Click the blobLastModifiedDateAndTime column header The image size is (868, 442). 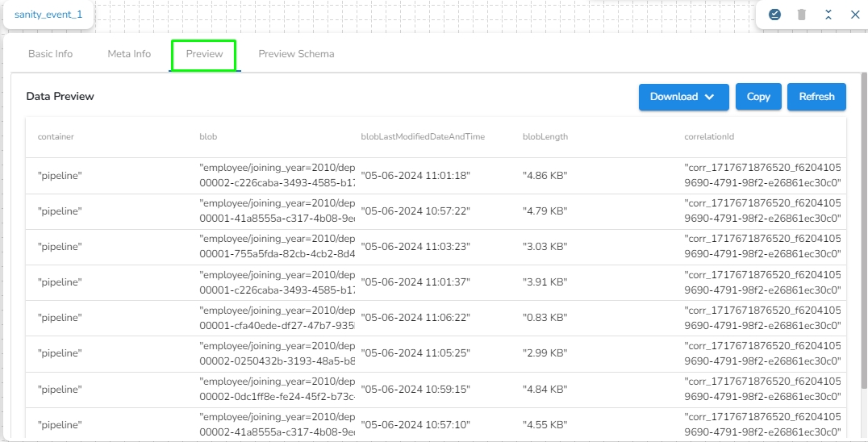pos(423,136)
